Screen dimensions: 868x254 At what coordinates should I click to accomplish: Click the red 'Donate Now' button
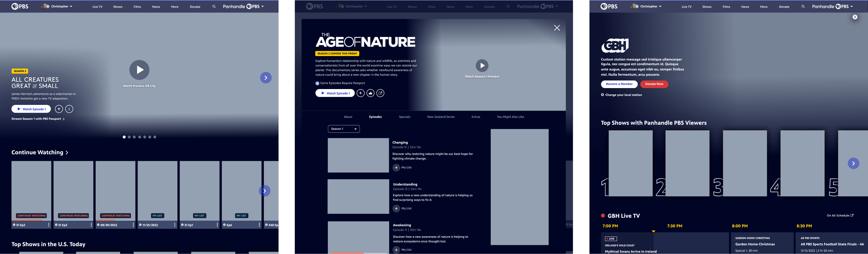[654, 84]
